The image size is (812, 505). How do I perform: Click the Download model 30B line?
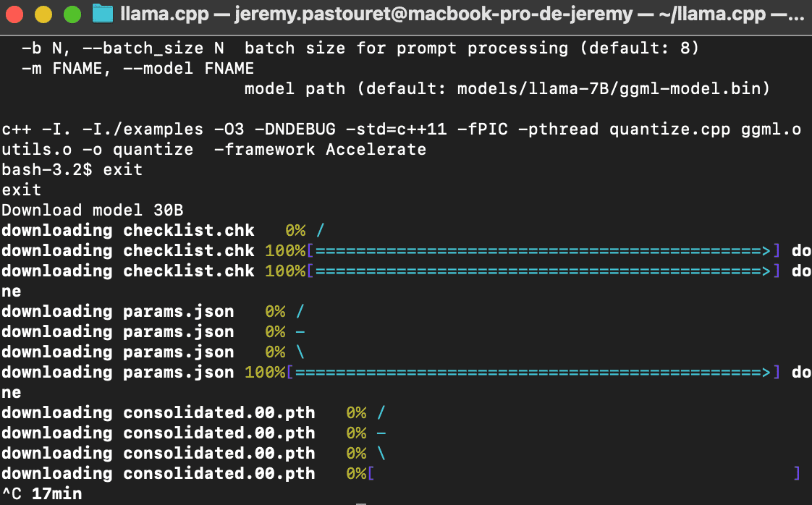point(93,211)
